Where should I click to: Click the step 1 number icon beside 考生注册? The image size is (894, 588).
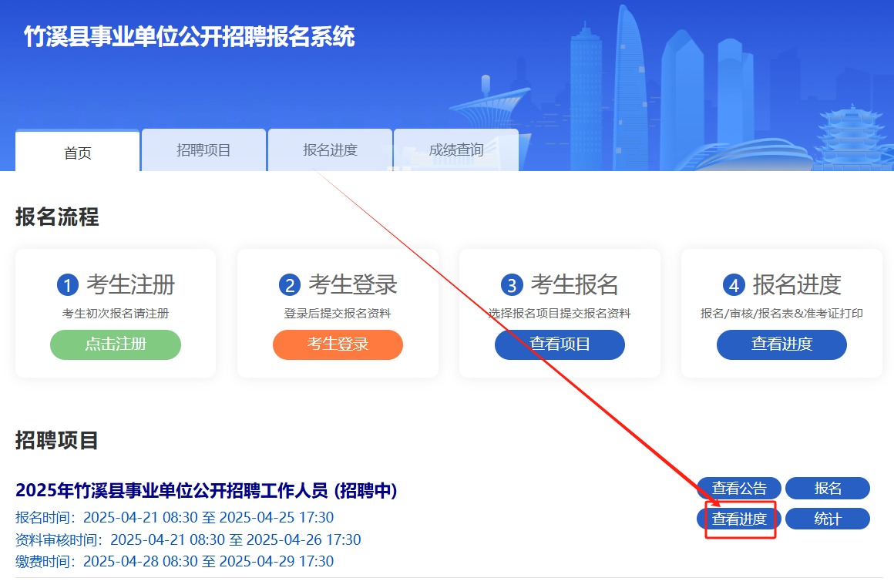tap(67, 284)
